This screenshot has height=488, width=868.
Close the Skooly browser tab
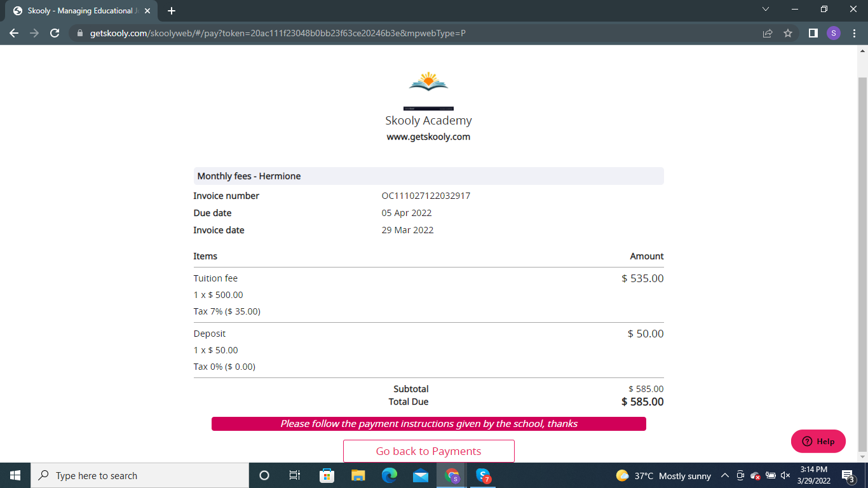[147, 11]
